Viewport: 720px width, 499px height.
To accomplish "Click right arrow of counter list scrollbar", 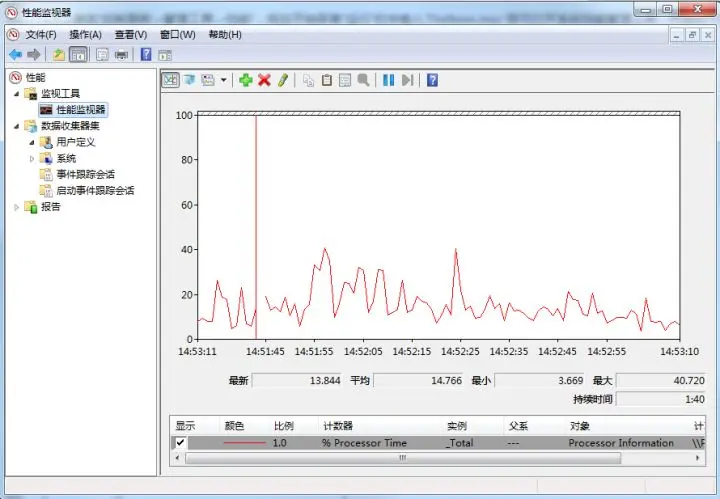I will pyautogui.click(x=698, y=458).
